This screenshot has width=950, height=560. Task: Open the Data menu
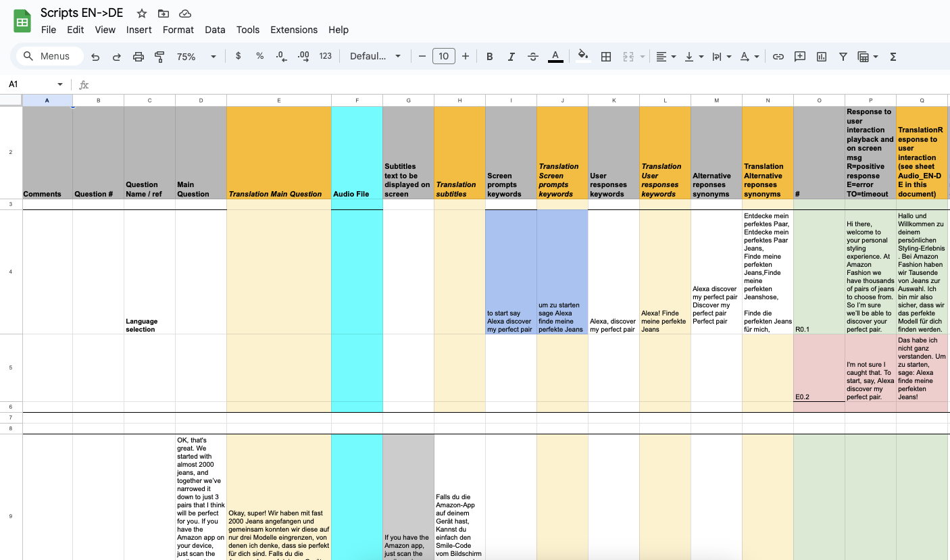215,30
